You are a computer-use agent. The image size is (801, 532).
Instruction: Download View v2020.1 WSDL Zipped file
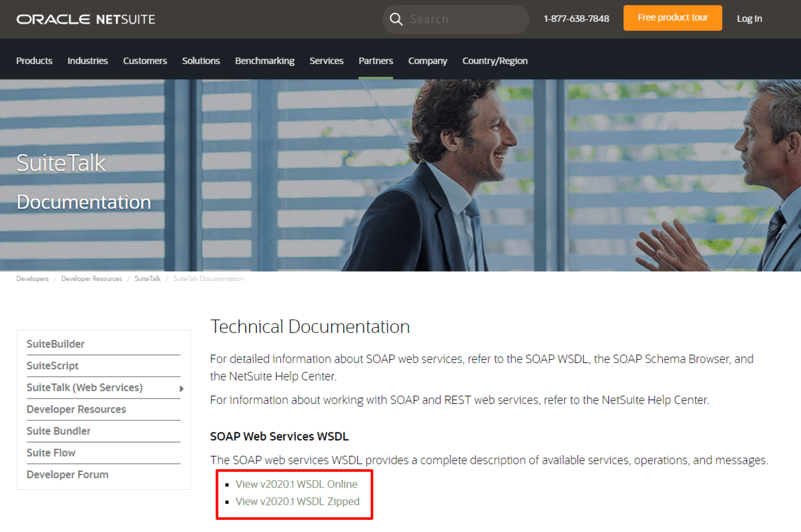pos(298,501)
